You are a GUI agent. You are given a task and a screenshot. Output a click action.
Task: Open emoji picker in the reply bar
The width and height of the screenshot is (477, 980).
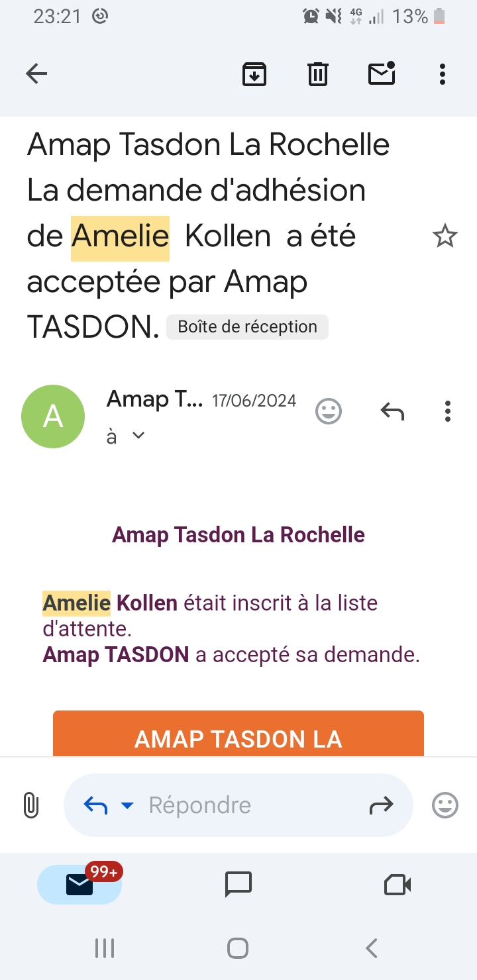(x=445, y=805)
